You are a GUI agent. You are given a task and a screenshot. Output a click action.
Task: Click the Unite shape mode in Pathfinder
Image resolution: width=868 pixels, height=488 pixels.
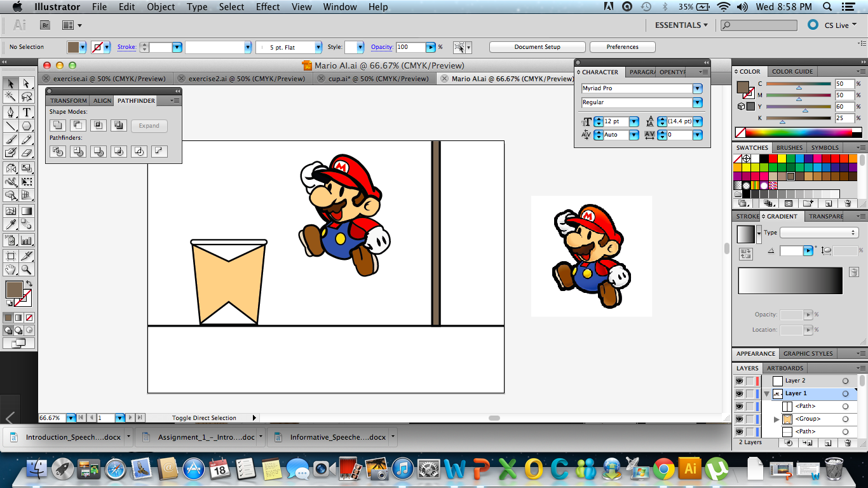click(58, 125)
